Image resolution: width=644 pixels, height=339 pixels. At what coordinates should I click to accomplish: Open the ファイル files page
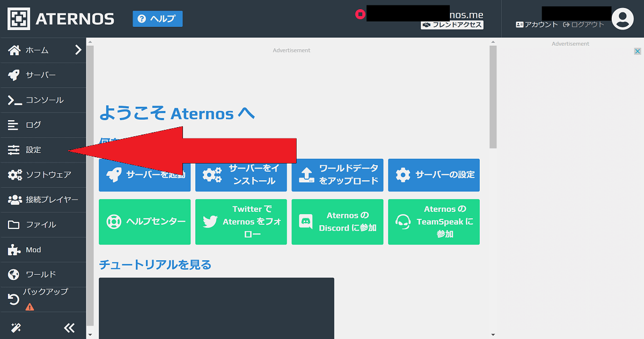coord(43,225)
